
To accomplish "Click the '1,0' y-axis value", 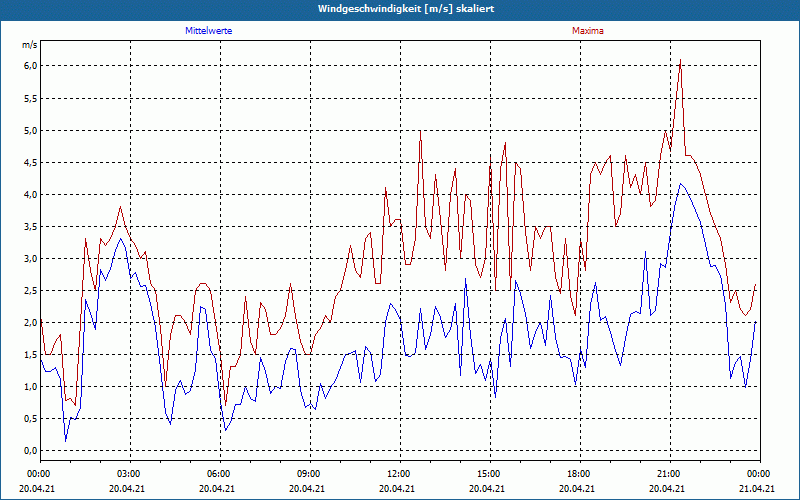I will pos(30,386).
